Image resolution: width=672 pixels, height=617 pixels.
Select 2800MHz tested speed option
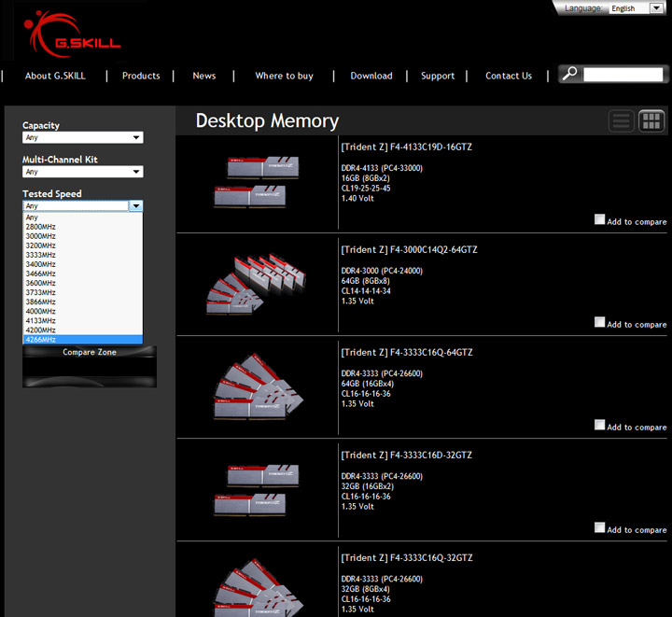point(83,227)
